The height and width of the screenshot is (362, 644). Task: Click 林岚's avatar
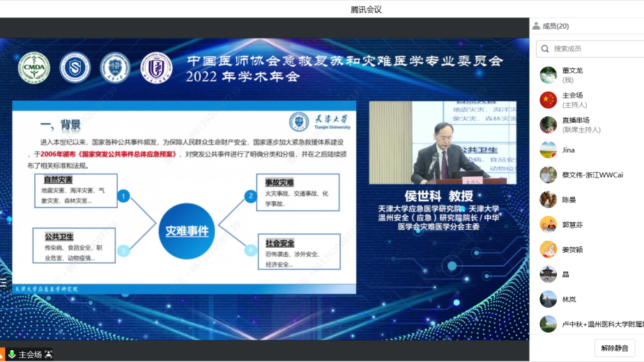548,299
